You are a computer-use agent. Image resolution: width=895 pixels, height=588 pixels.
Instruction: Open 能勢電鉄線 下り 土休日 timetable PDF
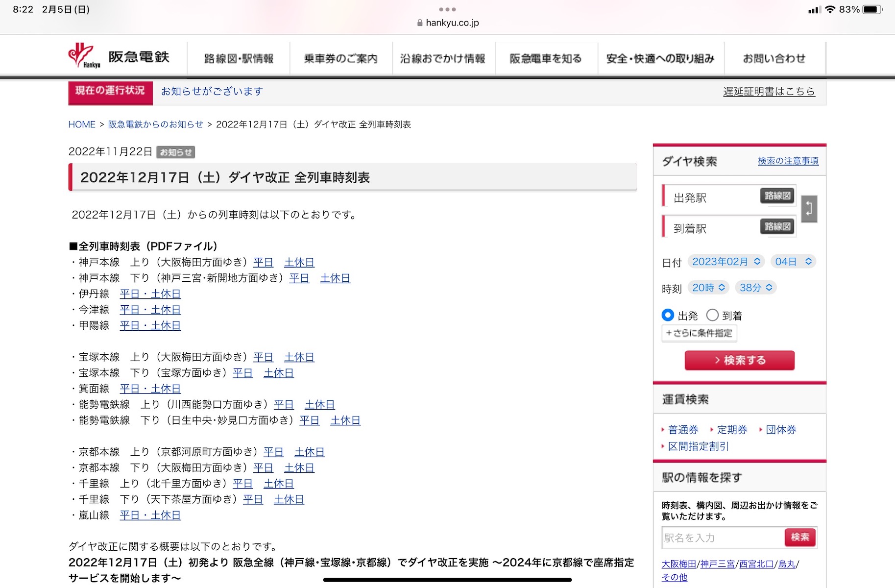click(345, 420)
